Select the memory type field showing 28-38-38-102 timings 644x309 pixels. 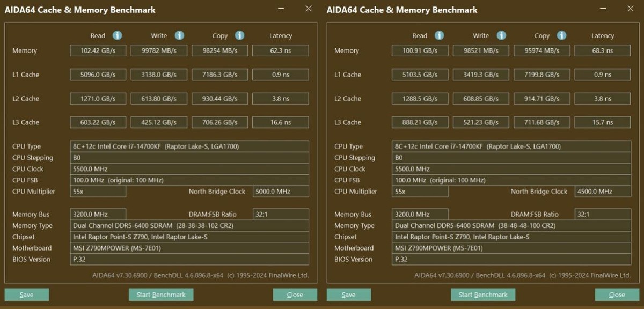point(190,226)
